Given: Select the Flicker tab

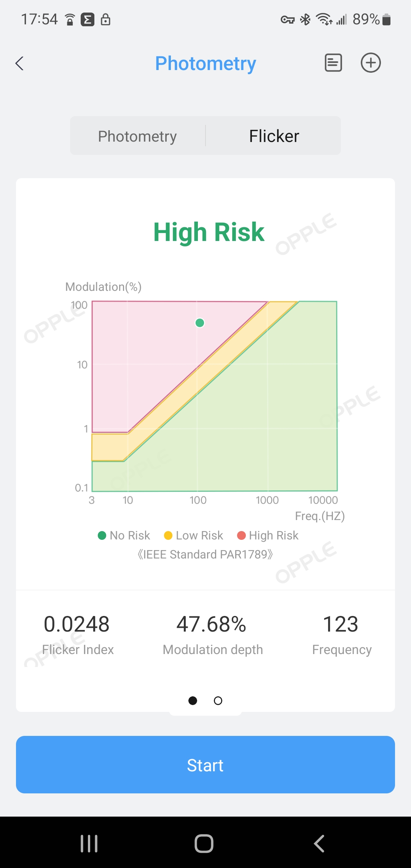Looking at the screenshot, I should pyautogui.click(x=274, y=136).
